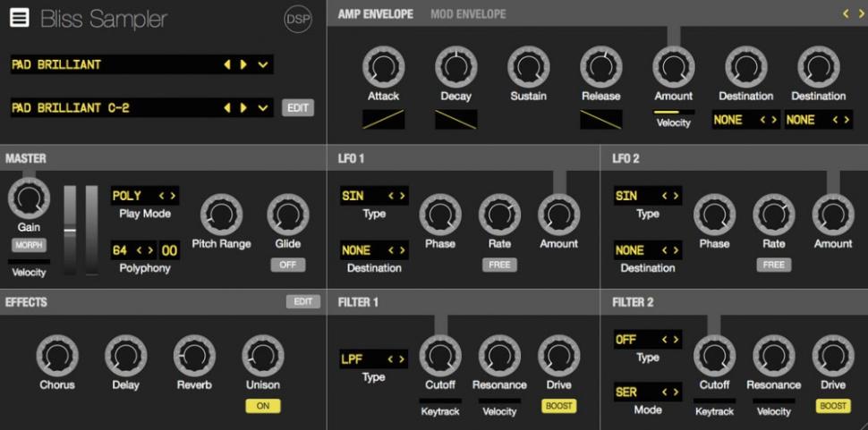
Task: Select previous sample for PAD BRILLIANT C-2
Action: point(226,108)
